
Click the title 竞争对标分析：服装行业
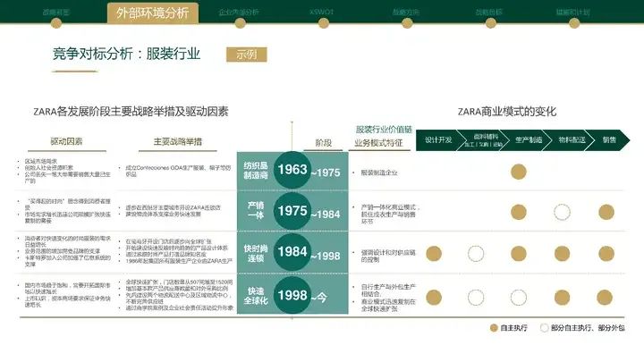126,54
